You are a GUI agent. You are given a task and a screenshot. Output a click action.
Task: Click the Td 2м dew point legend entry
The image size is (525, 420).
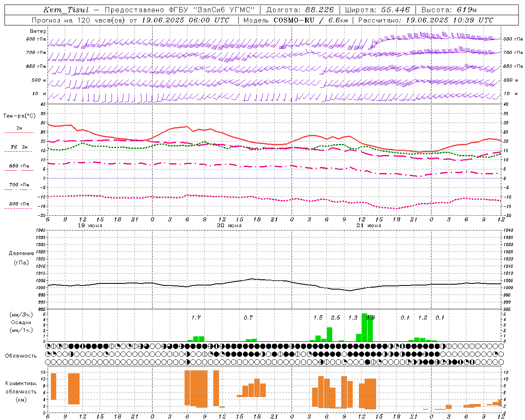19,147
